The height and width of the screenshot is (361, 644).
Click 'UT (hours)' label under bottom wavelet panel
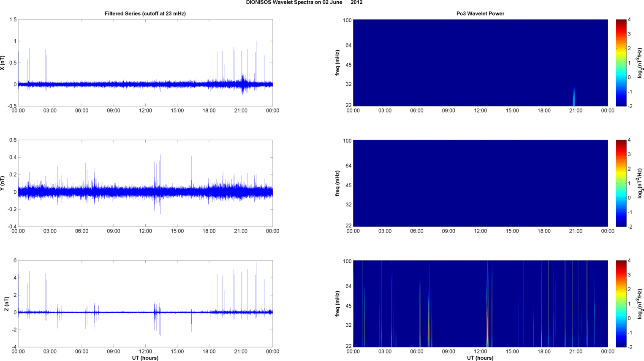point(480,358)
